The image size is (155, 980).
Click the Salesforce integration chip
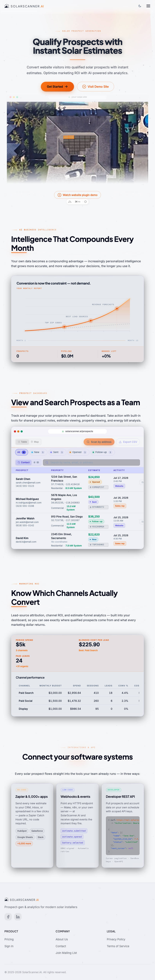point(37,830)
